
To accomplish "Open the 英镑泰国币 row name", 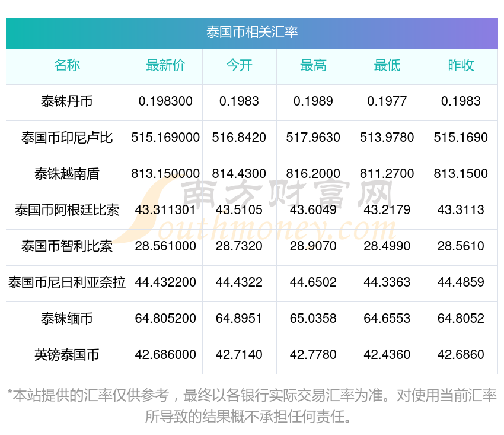I will click(x=67, y=355).
